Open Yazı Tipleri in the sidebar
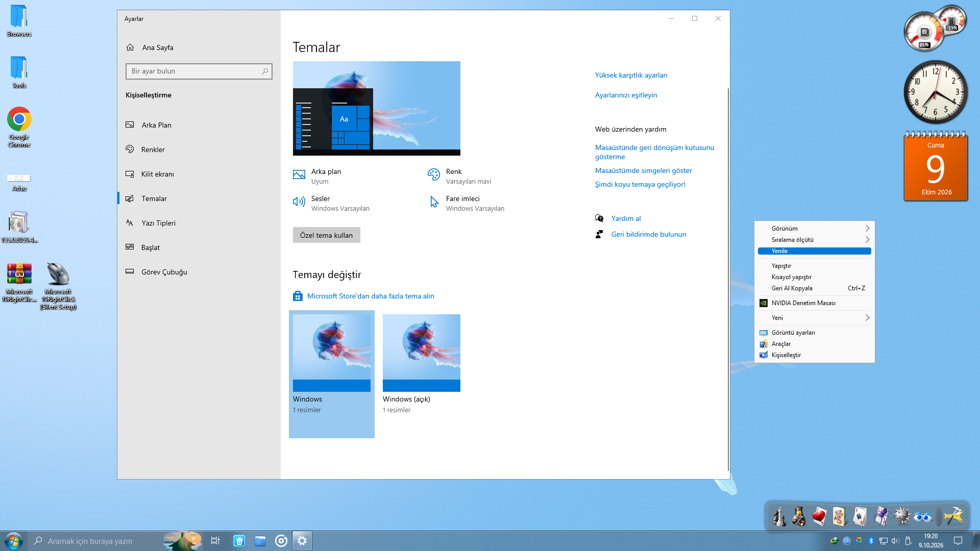Viewport: 980px width, 551px height. pyautogui.click(x=199, y=223)
